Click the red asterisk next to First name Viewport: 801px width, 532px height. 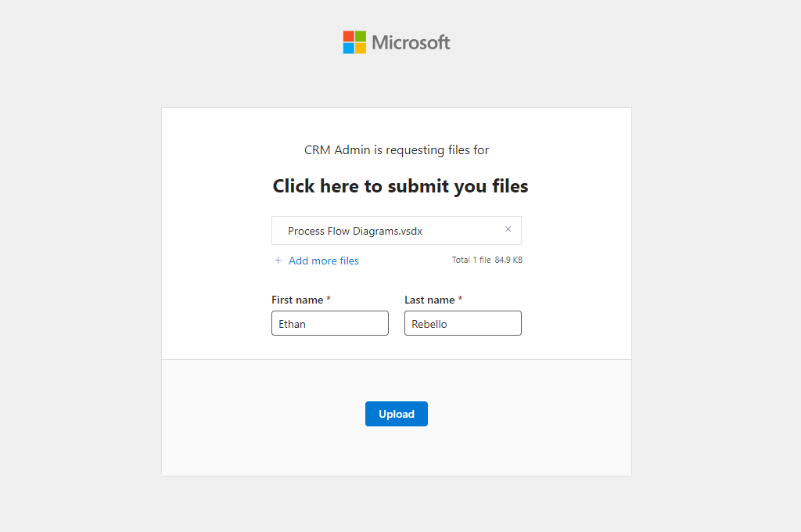[x=329, y=299]
